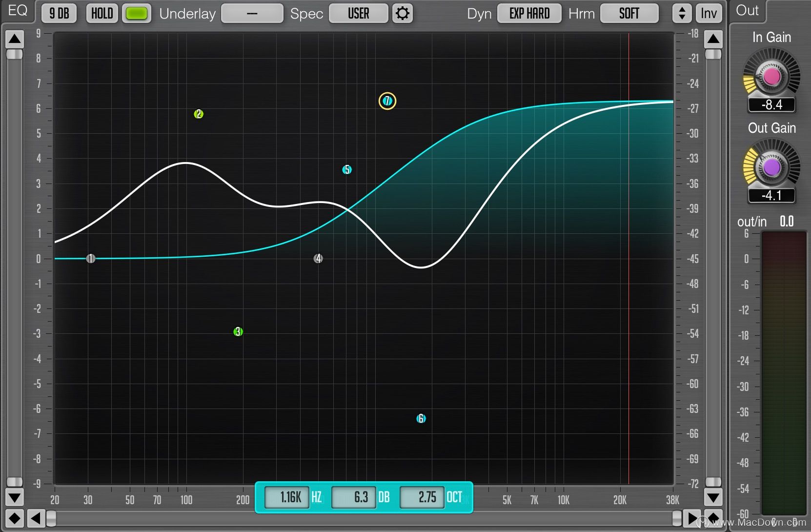The width and height of the screenshot is (811, 532).
Task: Click bottom-right diamond reset icon
Action: 713,518
